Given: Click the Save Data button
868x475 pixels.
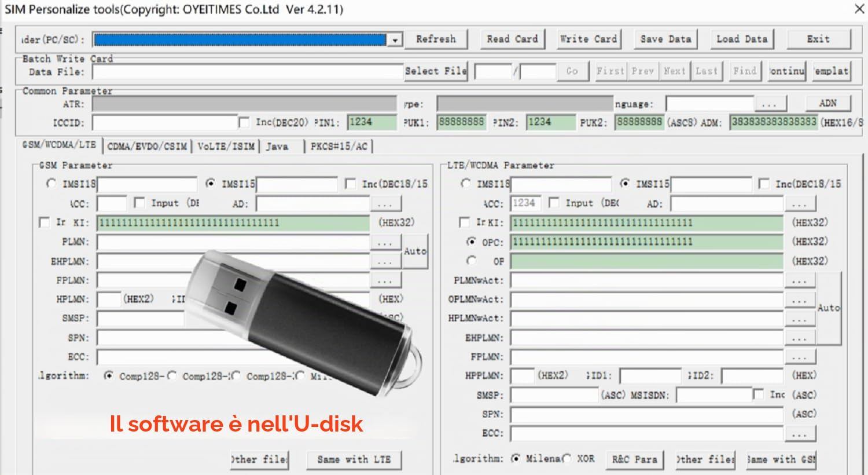Looking at the screenshot, I should (x=665, y=39).
